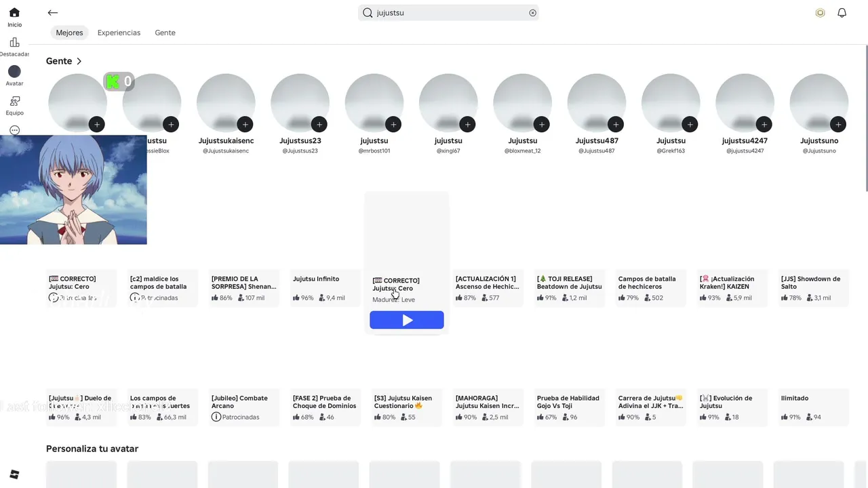
Task: Click the 9,4 mil player count
Action: 331,298
